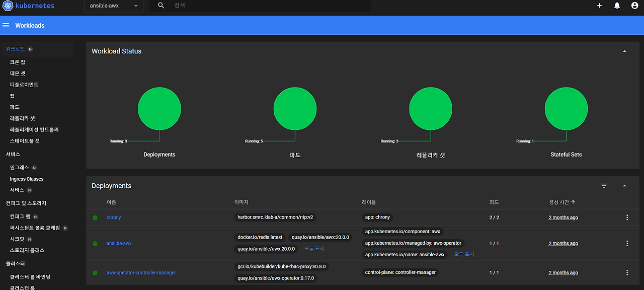Show all labels for ansible-awx
This screenshot has height=290, width=644.
click(x=464, y=255)
